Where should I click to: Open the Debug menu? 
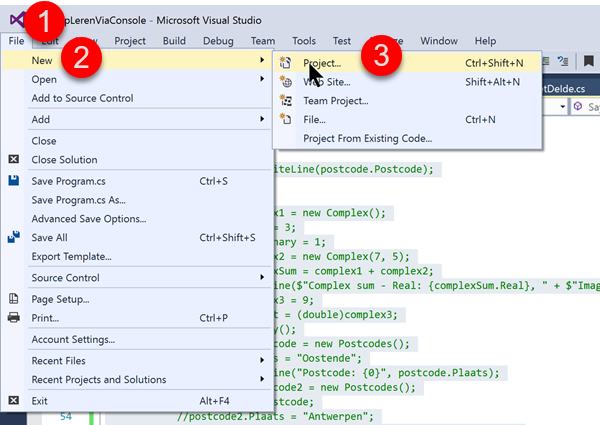click(218, 41)
